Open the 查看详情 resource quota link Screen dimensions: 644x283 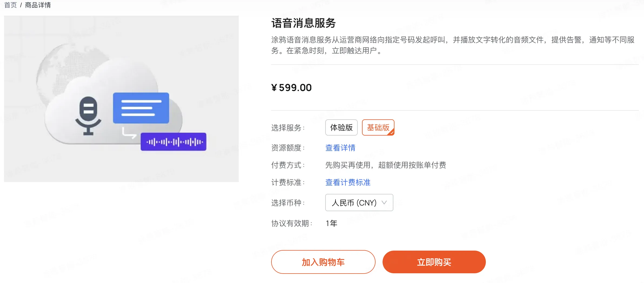click(x=340, y=148)
